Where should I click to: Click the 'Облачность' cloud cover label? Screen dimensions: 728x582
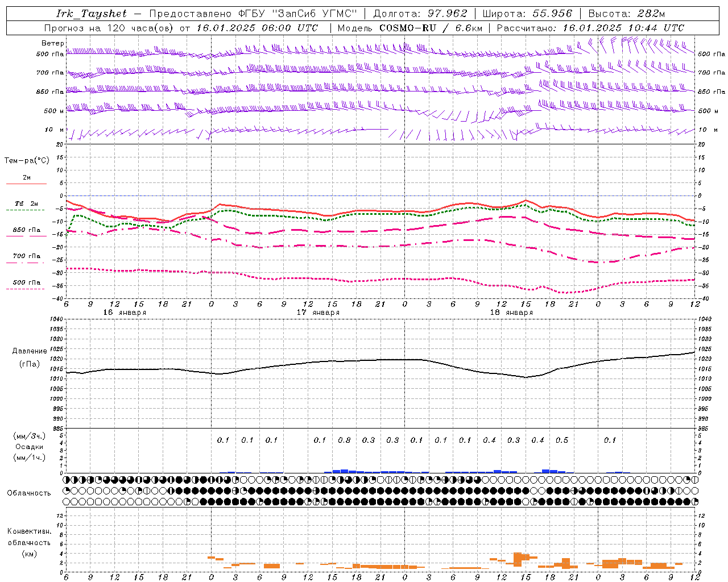click(x=29, y=493)
